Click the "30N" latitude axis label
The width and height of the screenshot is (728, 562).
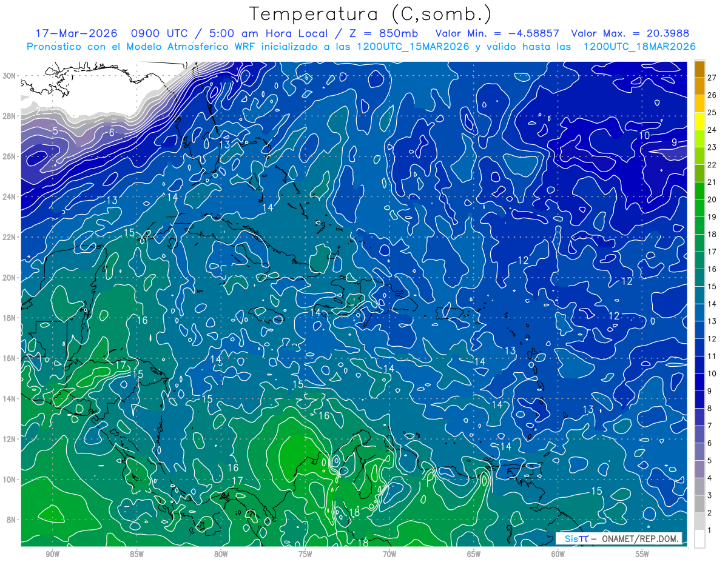click(9, 76)
